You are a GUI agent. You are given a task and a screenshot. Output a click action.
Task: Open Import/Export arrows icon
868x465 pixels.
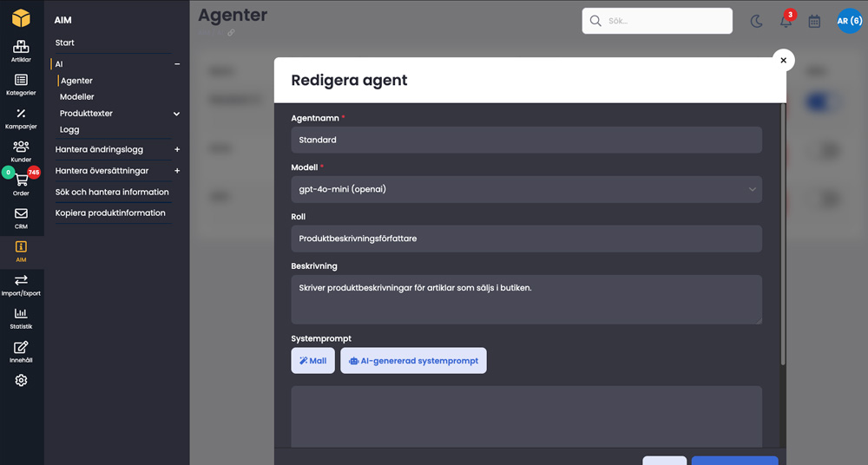pyautogui.click(x=21, y=284)
